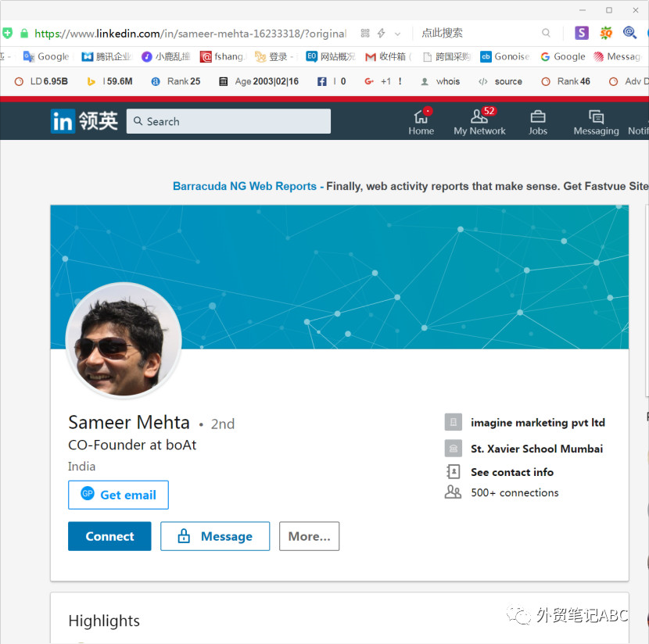Click the LinkedIn Search field
The width and height of the screenshot is (649, 644).
tap(228, 121)
